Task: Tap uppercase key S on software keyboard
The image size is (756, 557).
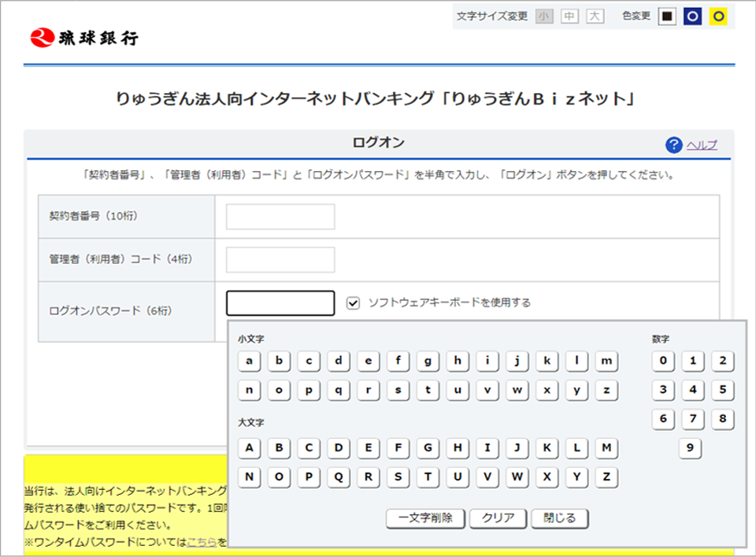Action: (x=398, y=477)
